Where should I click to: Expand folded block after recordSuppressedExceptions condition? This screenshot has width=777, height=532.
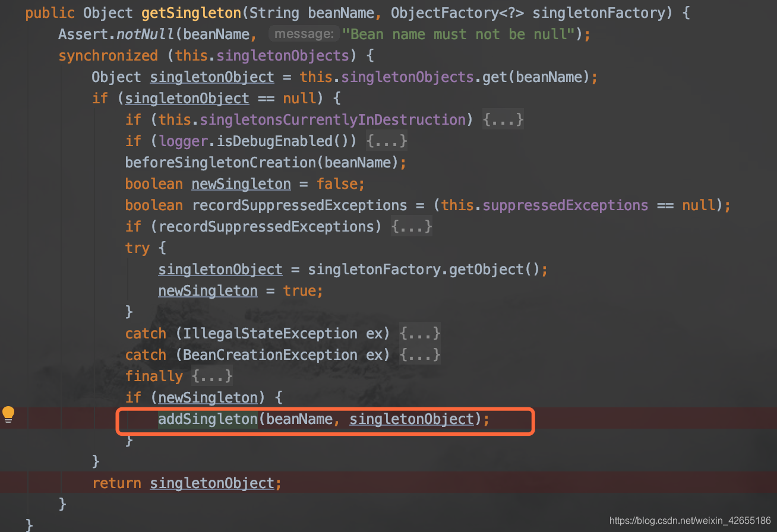[412, 227]
